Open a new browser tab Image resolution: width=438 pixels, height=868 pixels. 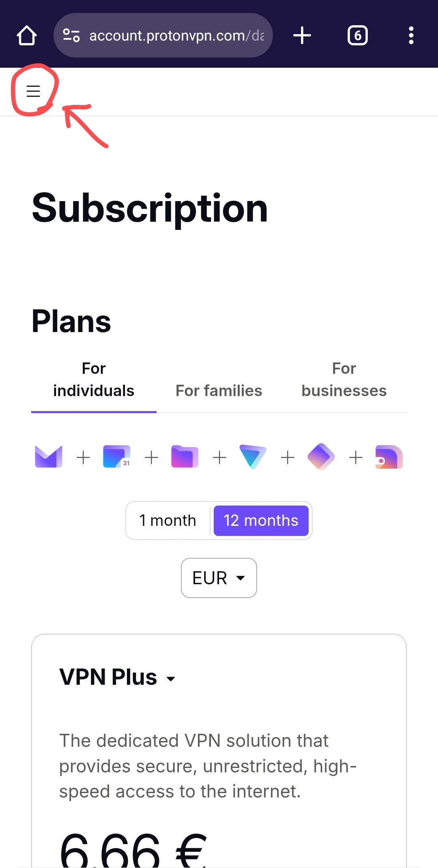(x=302, y=35)
